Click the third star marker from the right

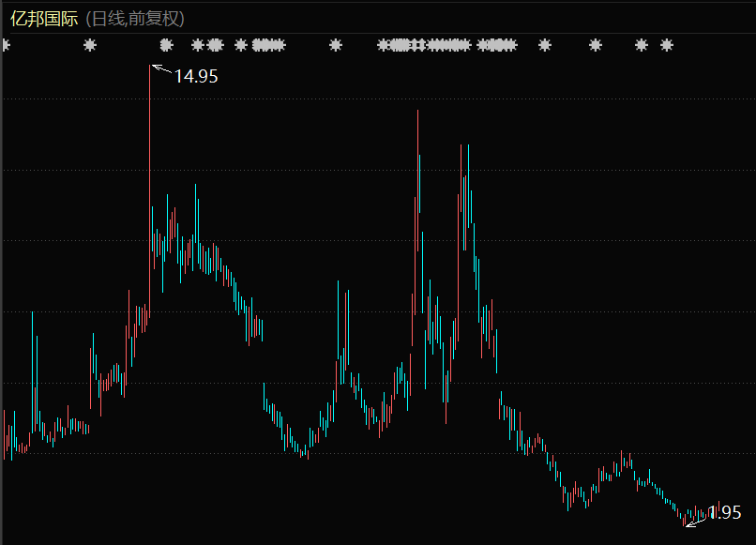(x=596, y=45)
